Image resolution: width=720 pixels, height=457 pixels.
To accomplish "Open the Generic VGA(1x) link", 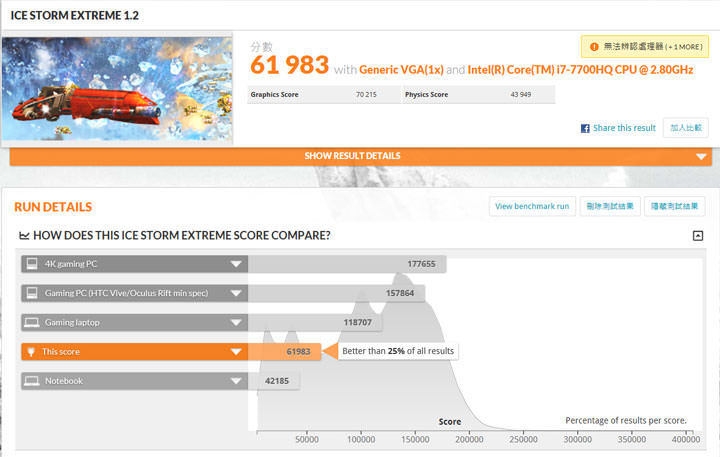I will point(401,70).
